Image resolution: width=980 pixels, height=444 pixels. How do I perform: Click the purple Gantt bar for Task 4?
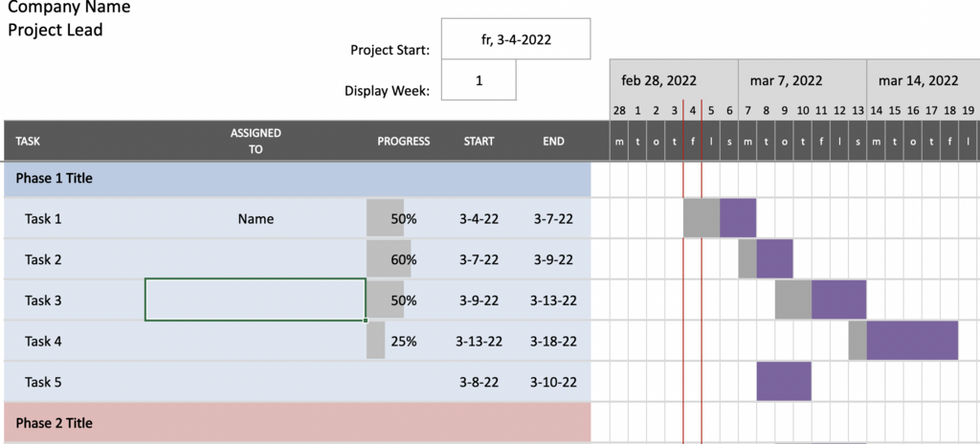(912, 341)
